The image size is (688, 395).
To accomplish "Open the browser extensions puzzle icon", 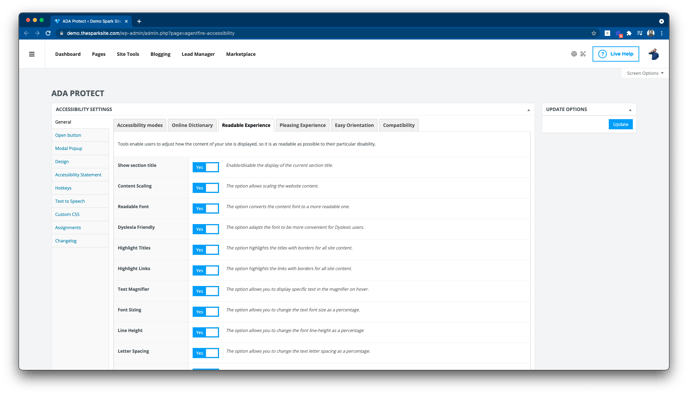I will click(629, 33).
